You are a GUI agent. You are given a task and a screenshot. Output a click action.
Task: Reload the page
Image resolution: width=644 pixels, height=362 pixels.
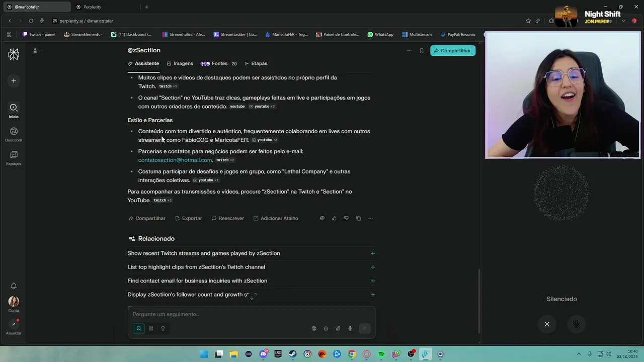[x=31, y=21]
